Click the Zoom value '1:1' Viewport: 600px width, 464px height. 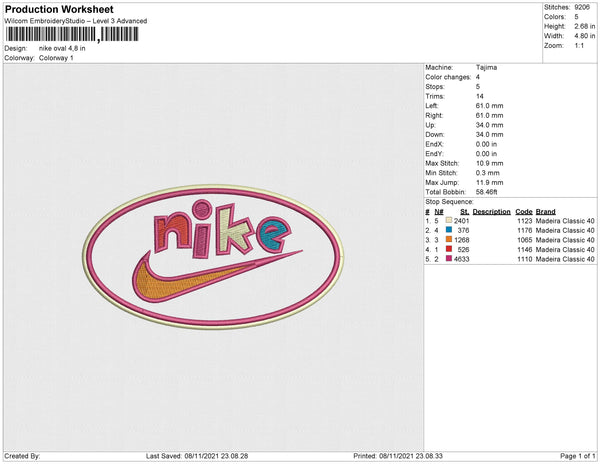pyautogui.click(x=579, y=46)
